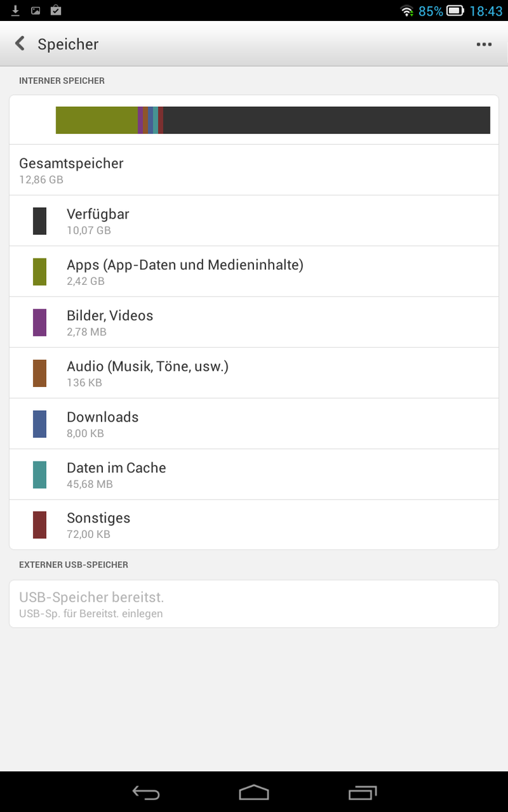Click the olive segment of the storage bar

click(96, 120)
